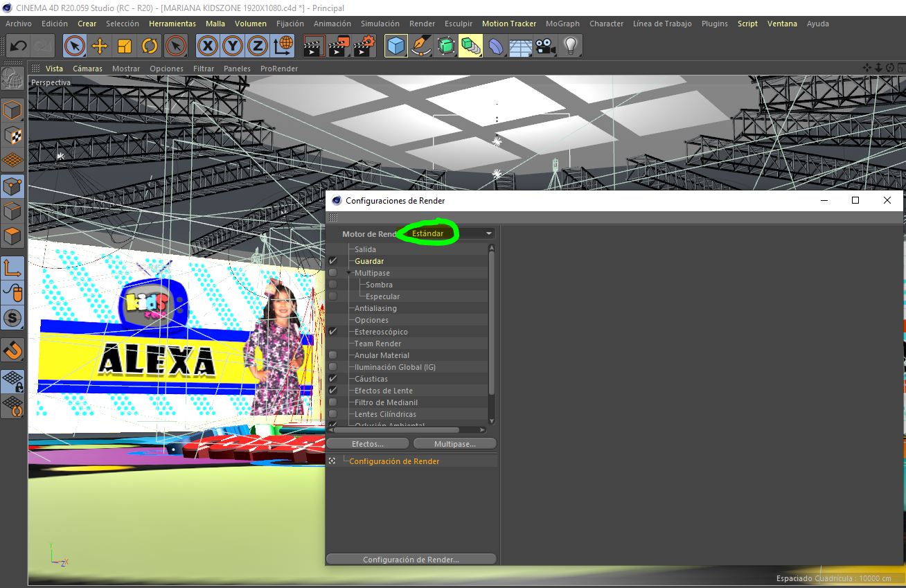Select the Move tool

click(100, 46)
